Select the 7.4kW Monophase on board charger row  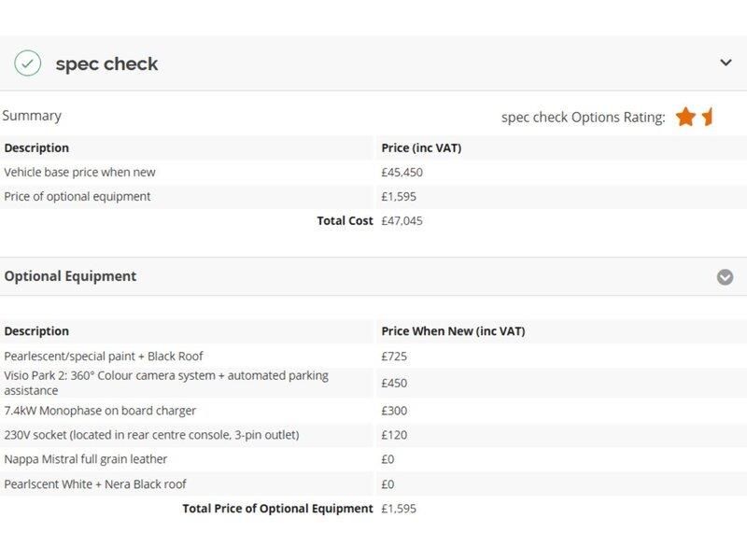(373, 411)
